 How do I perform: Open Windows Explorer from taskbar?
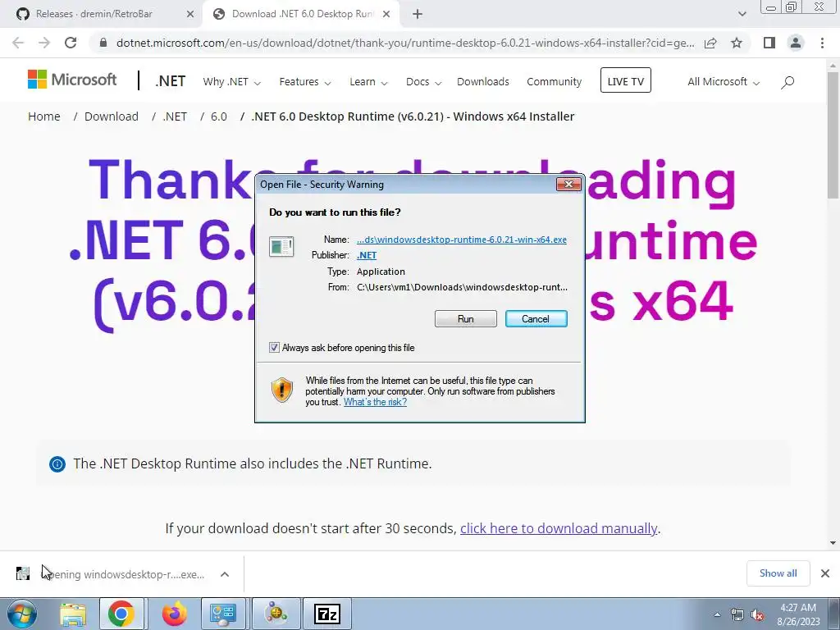click(x=72, y=614)
